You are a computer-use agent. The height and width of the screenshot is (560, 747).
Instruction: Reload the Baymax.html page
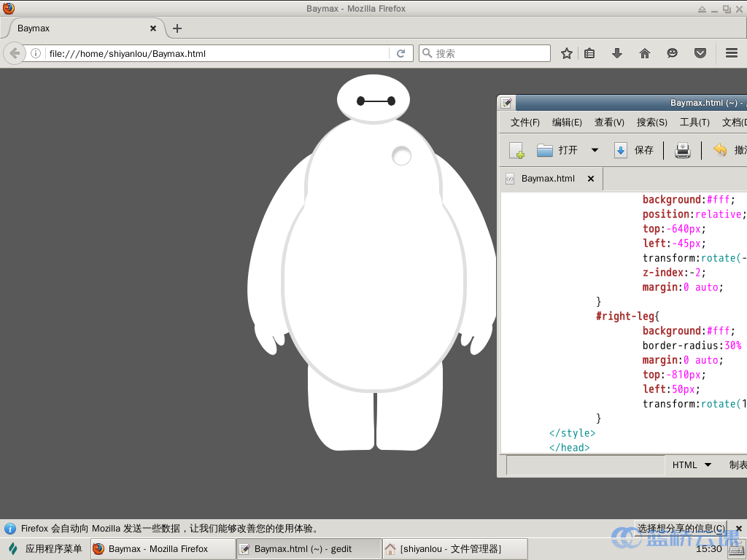click(x=400, y=53)
